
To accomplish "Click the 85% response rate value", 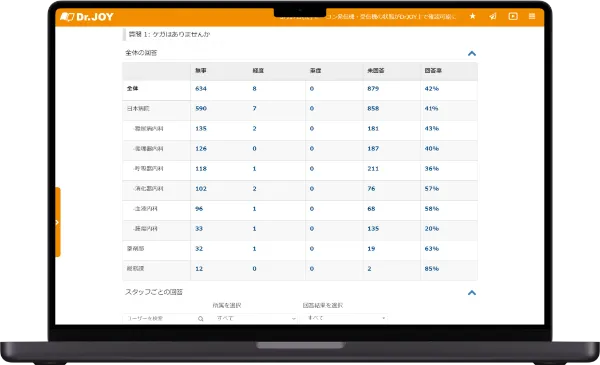I will [432, 269].
